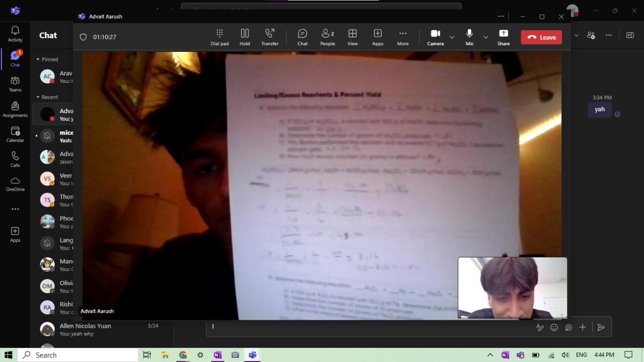The width and height of the screenshot is (644, 362).
Task: Click the 4:44 PM taskbar clock
Action: click(x=604, y=355)
